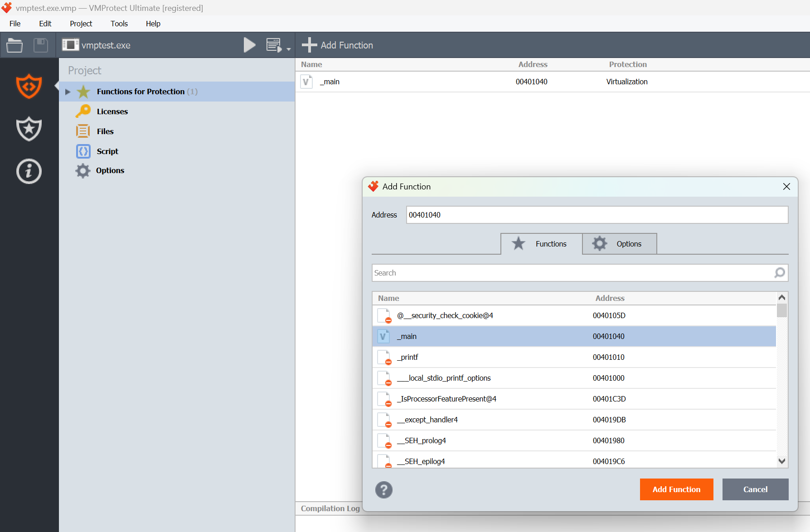Click the Options gear icon in tree
Screen dimensions: 810x532
point(83,170)
